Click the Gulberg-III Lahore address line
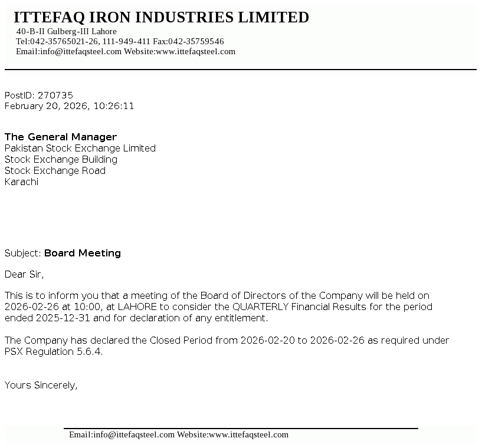482x448 pixels. [x=66, y=31]
